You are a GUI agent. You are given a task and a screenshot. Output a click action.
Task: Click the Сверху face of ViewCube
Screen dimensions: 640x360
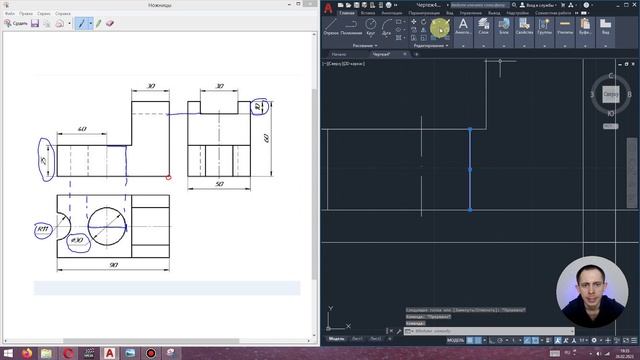611,94
